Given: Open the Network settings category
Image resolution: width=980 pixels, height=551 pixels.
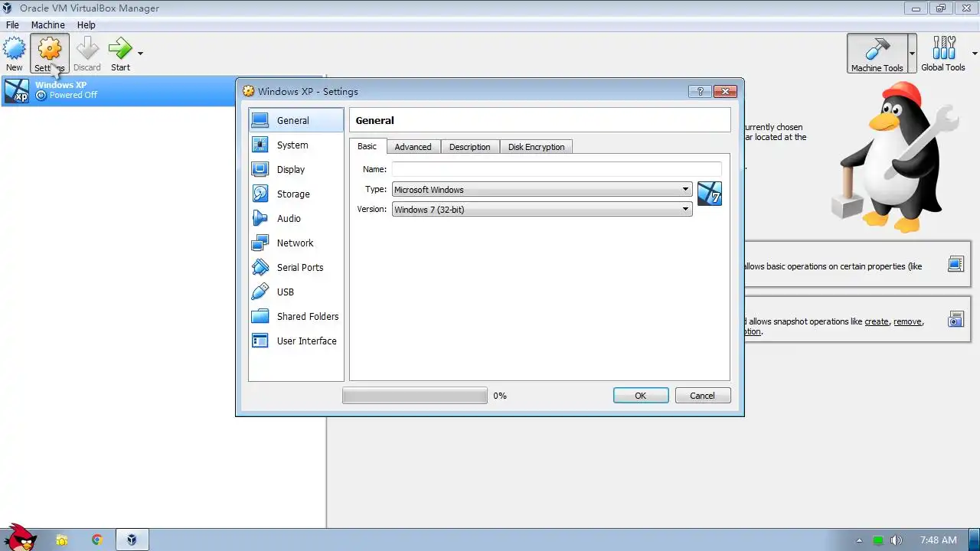Looking at the screenshot, I should (x=296, y=243).
